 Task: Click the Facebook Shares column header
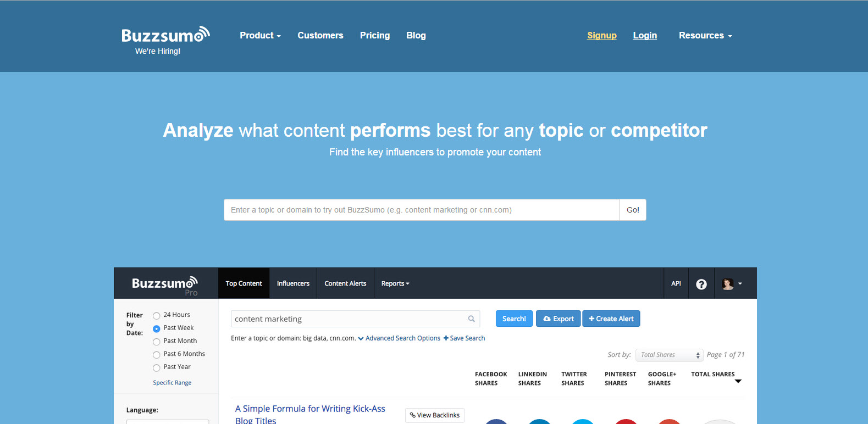491,378
